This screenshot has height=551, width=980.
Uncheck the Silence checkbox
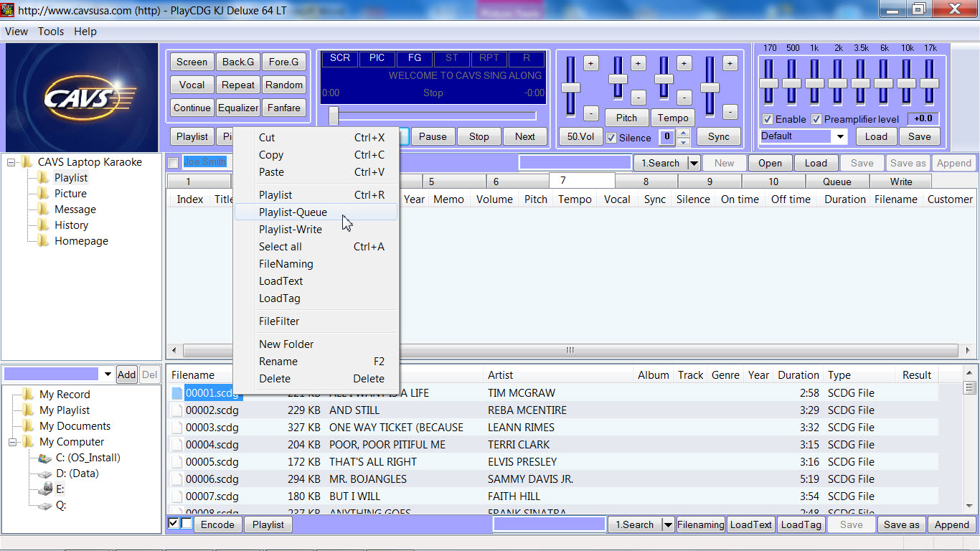pos(611,138)
